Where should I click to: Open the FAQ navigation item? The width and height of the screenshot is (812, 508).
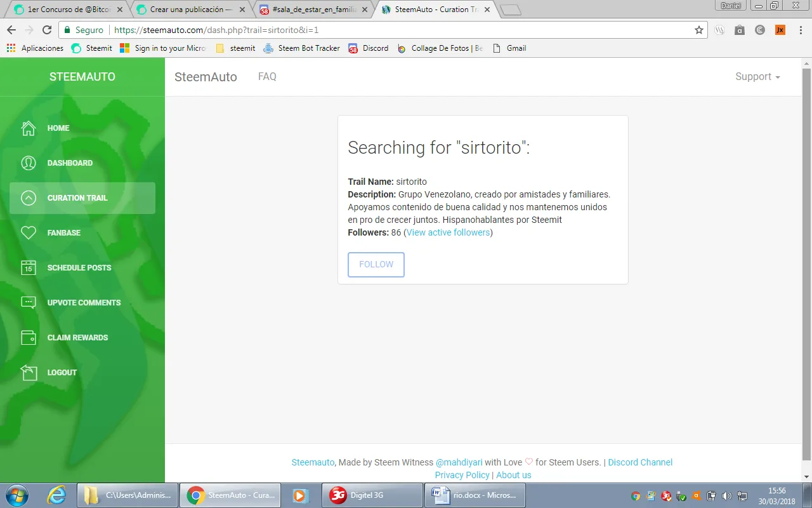[x=267, y=77]
